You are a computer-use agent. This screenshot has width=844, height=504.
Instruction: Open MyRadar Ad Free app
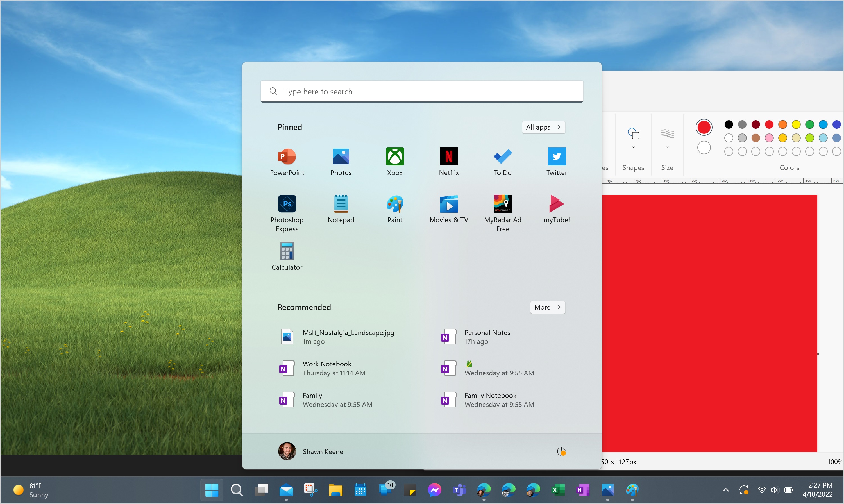pyautogui.click(x=502, y=213)
